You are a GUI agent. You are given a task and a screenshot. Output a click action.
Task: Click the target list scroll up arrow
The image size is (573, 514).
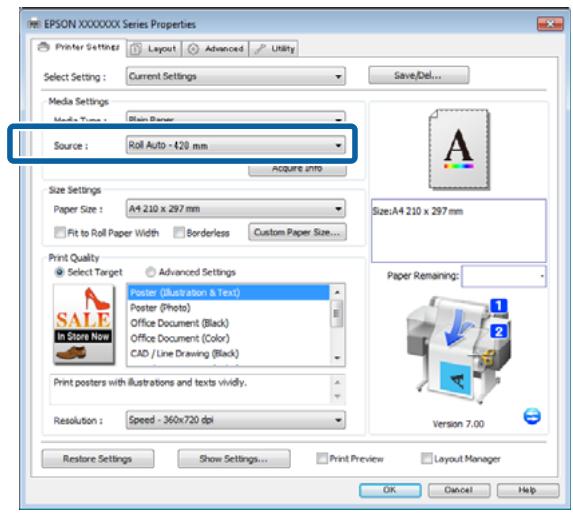pos(337,292)
